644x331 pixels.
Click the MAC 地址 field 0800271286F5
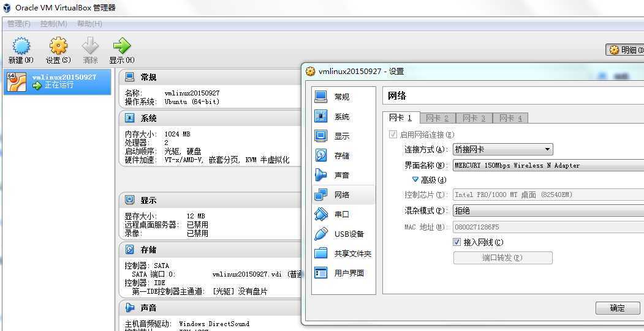coord(548,227)
